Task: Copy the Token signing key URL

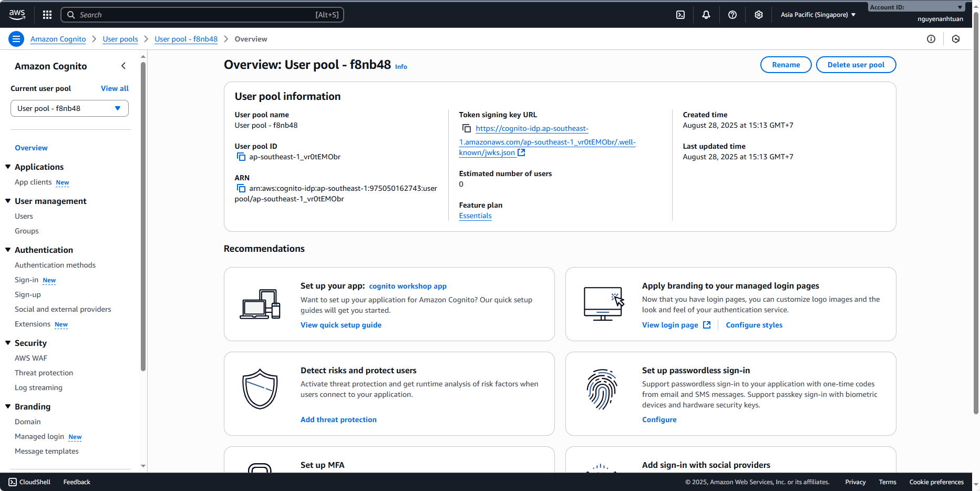Action: click(466, 128)
